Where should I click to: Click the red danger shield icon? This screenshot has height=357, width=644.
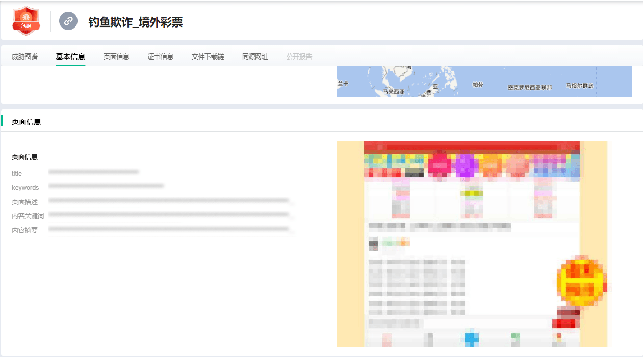click(26, 21)
